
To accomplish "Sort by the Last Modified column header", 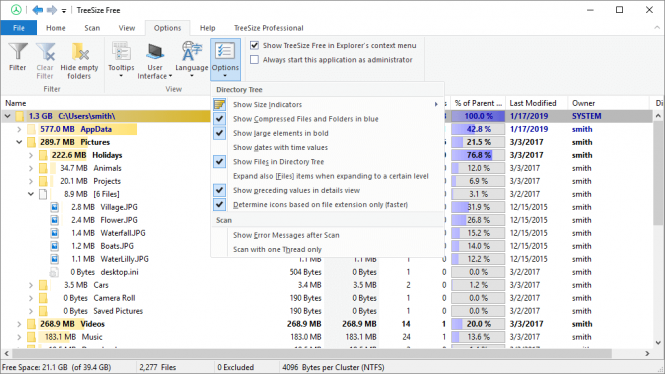I will 537,103.
